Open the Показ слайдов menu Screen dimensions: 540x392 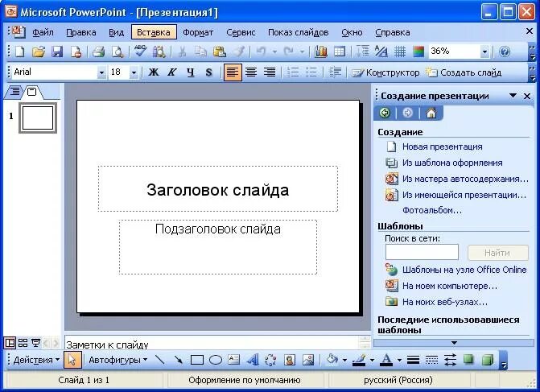pos(299,32)
